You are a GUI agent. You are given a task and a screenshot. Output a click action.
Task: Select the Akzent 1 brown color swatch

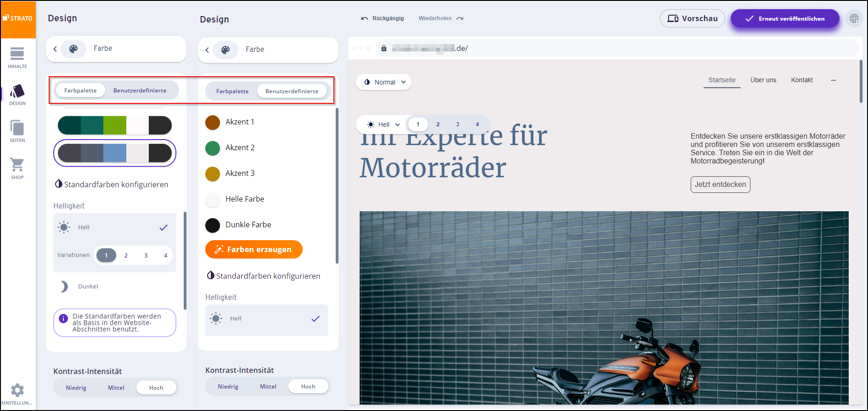point(213,122)
